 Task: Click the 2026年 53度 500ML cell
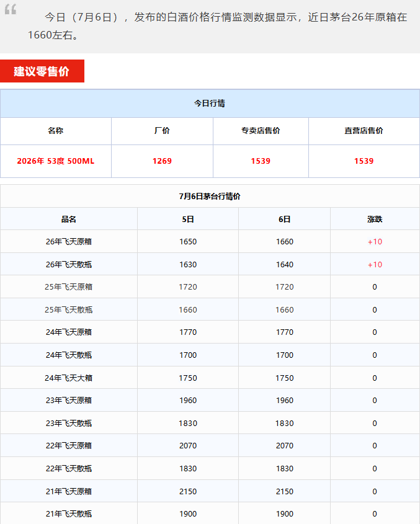[55, 161]
